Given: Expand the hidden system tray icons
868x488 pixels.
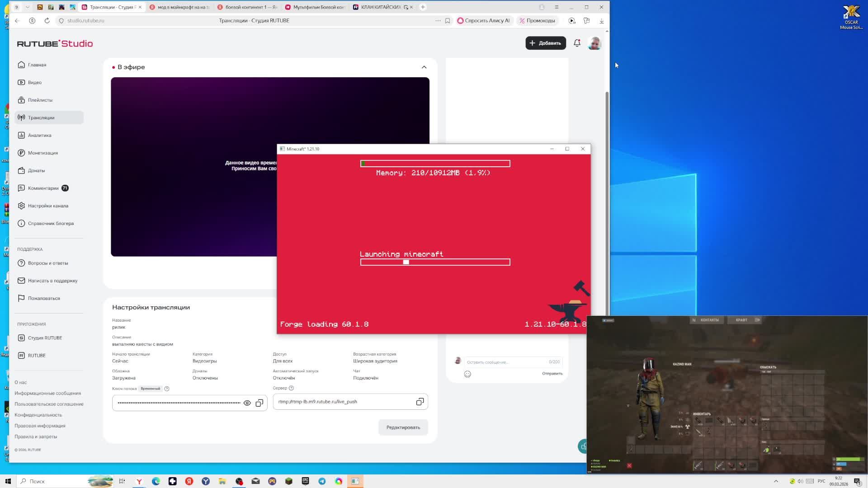Looking at the screenshot, I should click(x=776, y=481).
